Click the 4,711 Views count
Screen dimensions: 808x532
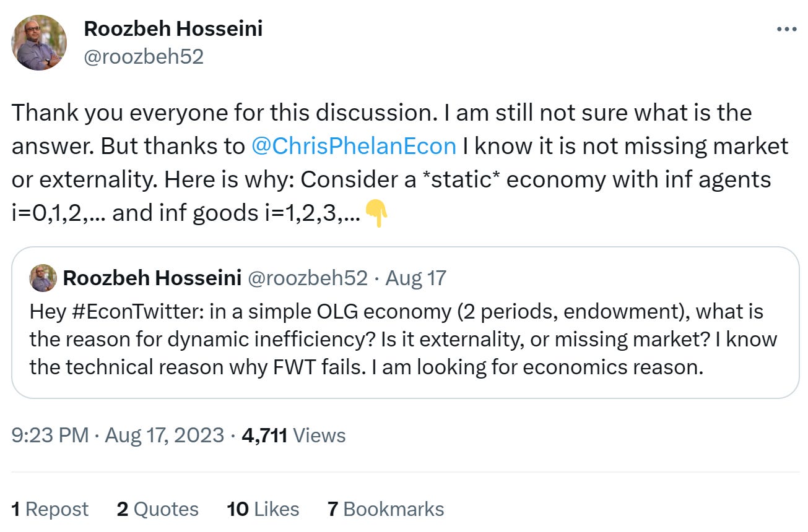294,435
